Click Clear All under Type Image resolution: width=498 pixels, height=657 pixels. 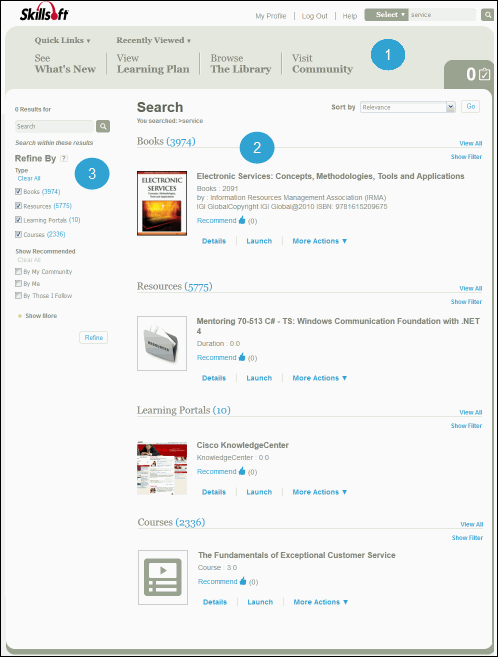click(29, 178)
